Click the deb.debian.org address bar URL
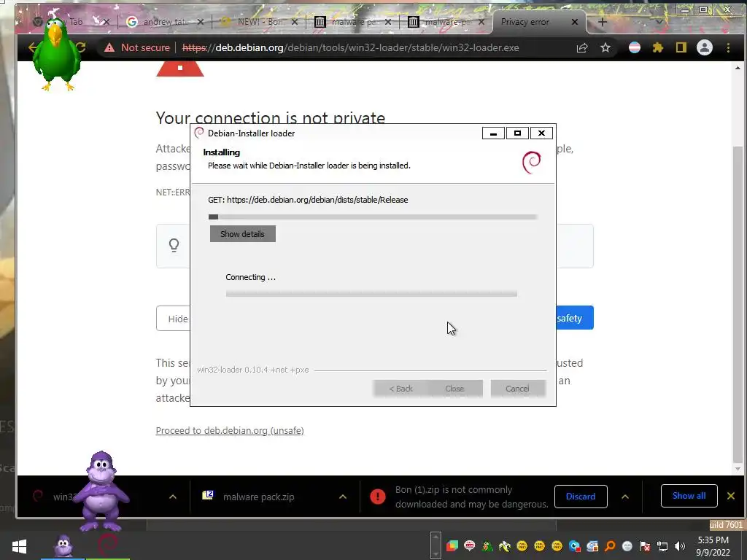The height and width of the screenshot is (560, 747). [x=351, y=47]
